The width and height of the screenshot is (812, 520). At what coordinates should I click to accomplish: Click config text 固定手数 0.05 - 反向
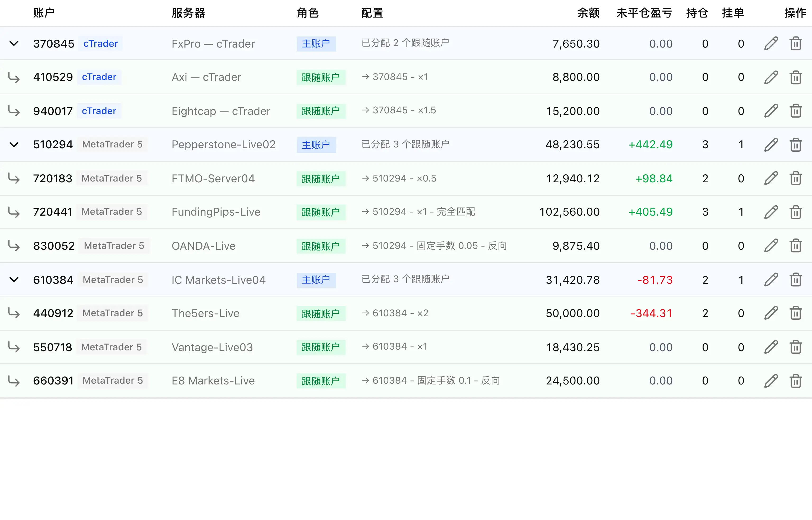point(462,245)
